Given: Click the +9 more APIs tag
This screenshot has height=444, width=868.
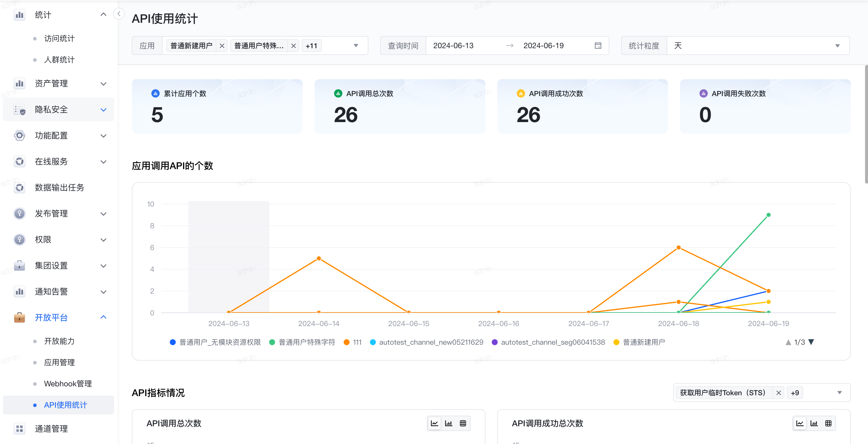Looking at the screenshot, I should [795, 393].
